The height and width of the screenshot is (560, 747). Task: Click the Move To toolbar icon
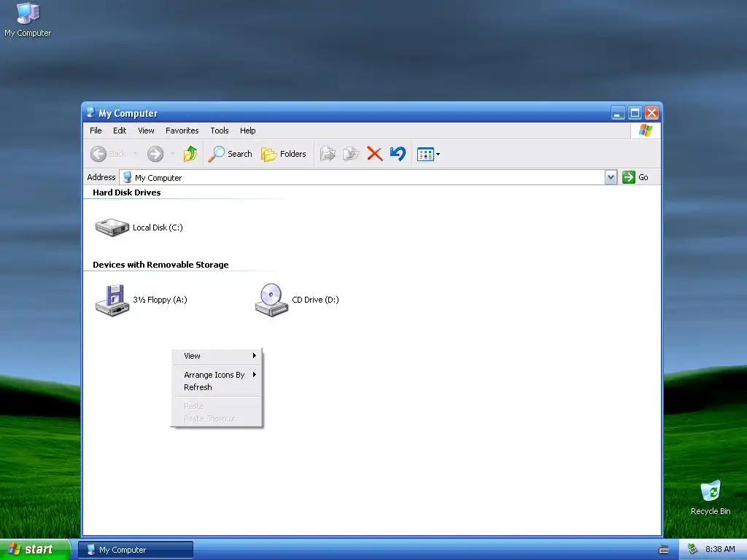tap(328, 154)
